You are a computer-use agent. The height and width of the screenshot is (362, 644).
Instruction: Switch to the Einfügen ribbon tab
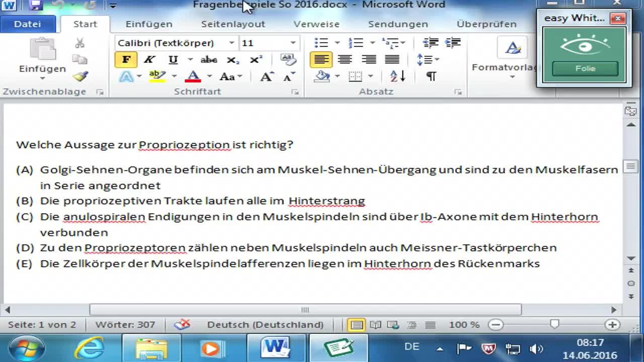pos(148,24)
